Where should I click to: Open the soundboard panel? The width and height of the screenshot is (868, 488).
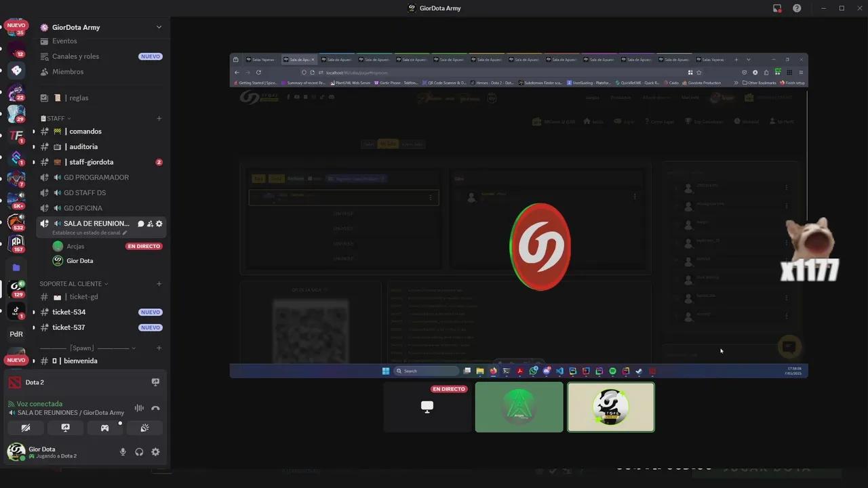[x=144, y=428]
